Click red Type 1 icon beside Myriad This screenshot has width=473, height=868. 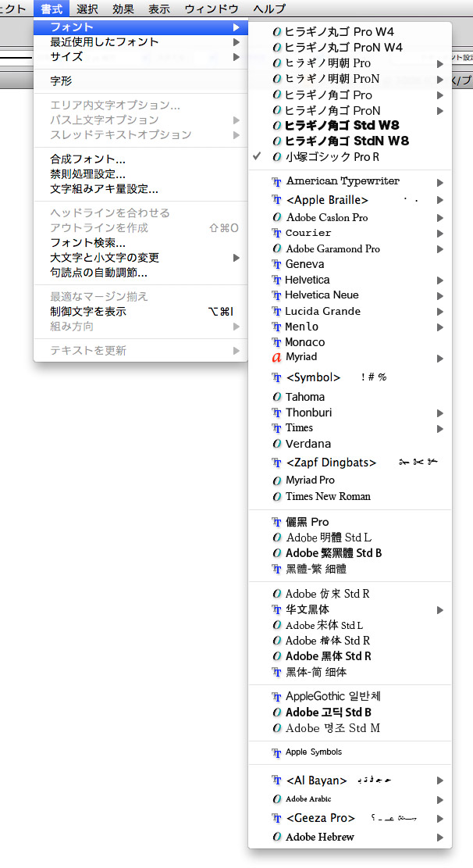tap(277, 358)
